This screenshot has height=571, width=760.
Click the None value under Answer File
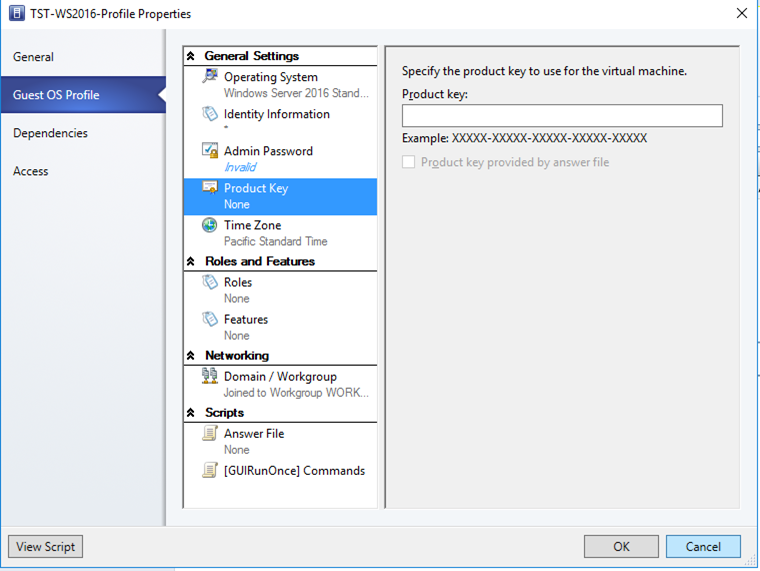pos(237,450)
